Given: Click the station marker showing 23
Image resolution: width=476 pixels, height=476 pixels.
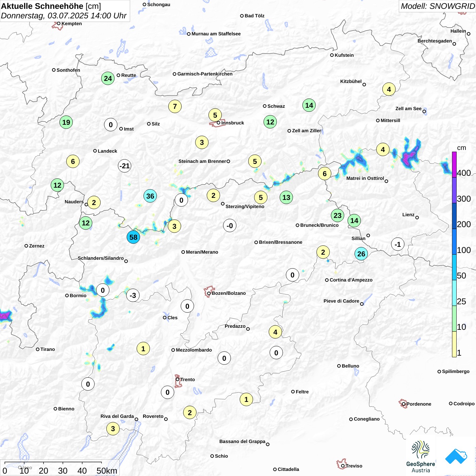Looking at the screenshot, I should coord(337,216).
